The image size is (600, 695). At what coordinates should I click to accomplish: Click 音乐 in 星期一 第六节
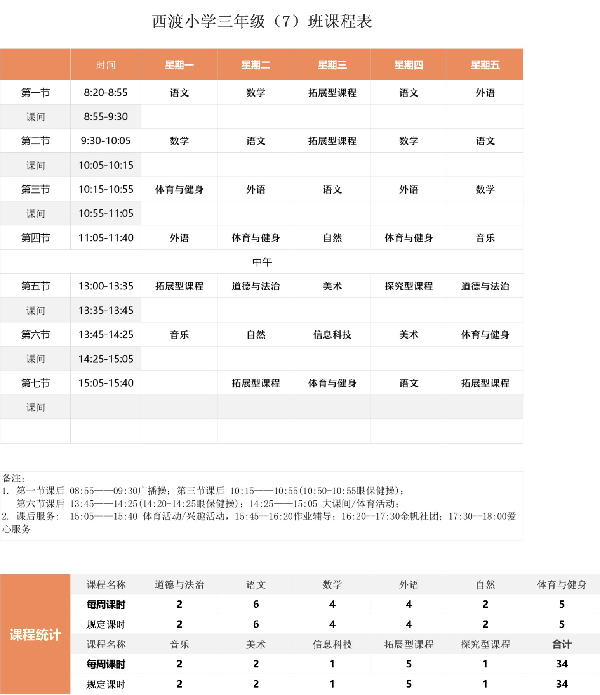[179, 334]
